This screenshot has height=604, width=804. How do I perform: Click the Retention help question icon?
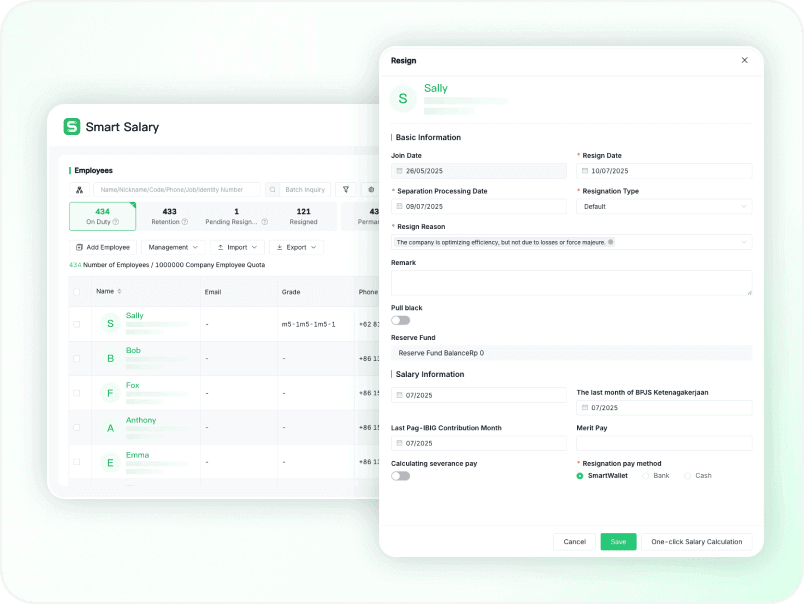point(185,222)
